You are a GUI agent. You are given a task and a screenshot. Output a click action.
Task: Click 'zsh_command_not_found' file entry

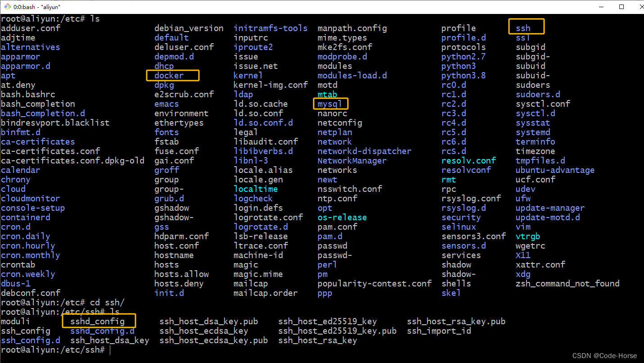567,283
